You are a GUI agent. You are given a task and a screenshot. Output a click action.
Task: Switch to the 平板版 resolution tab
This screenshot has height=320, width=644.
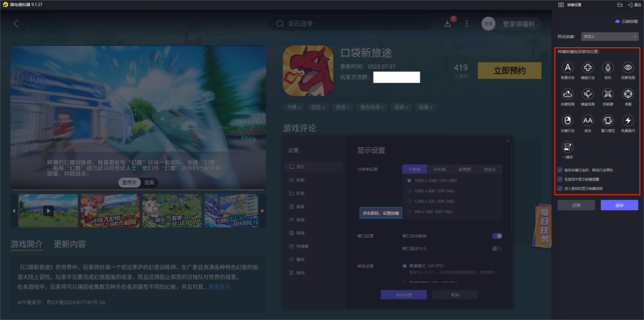point(415,169)
